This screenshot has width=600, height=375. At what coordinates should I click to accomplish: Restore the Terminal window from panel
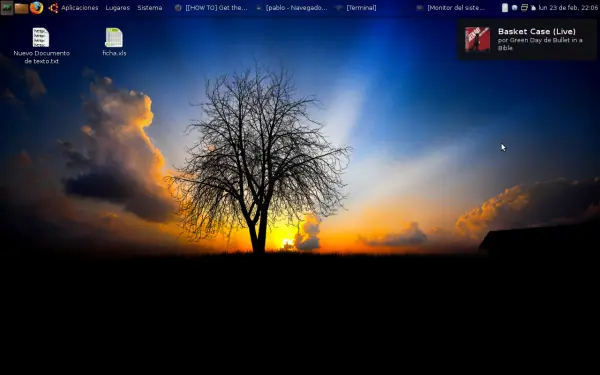tap(356, 8)
